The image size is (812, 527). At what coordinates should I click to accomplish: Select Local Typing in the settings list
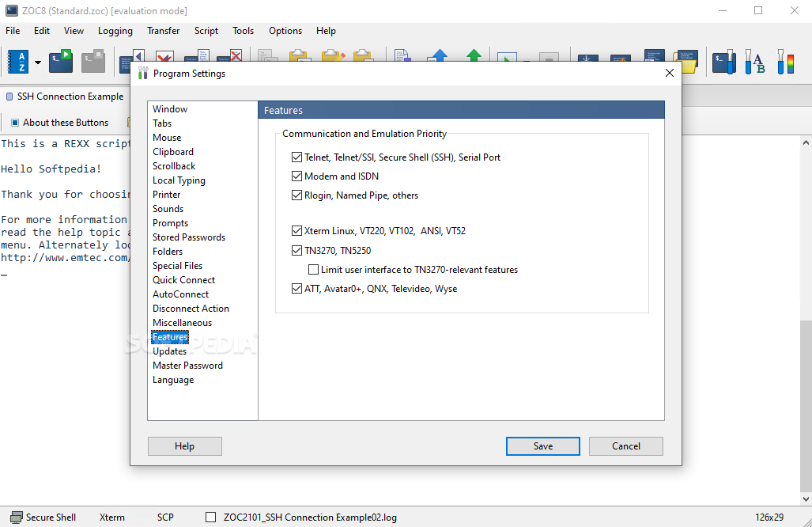click(x=179, y=180)
